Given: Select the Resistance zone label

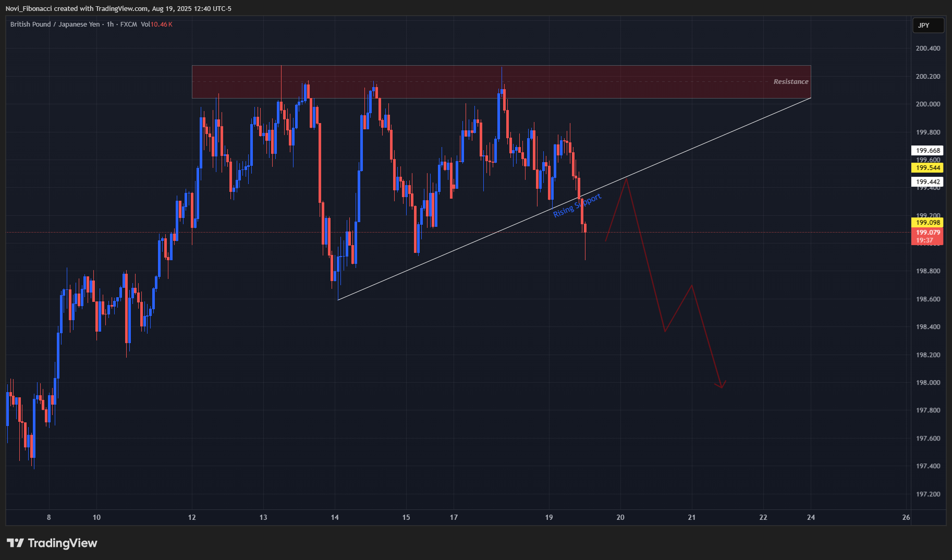Looking at the screenshot, I should tap(791, 82).
